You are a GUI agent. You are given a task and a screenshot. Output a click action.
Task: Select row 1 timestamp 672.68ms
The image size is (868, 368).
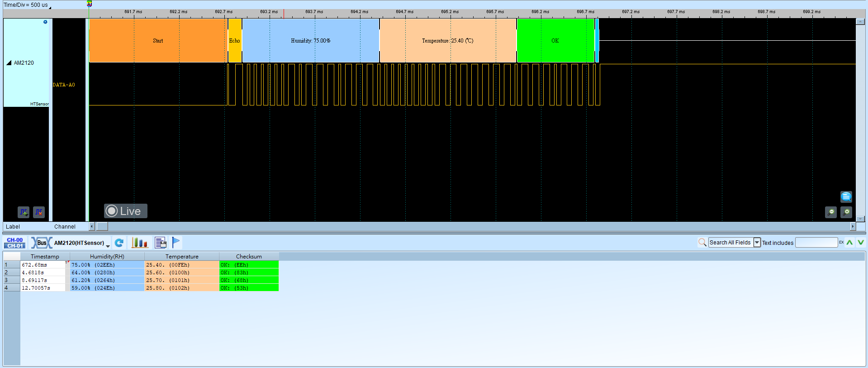click(43, 265)
